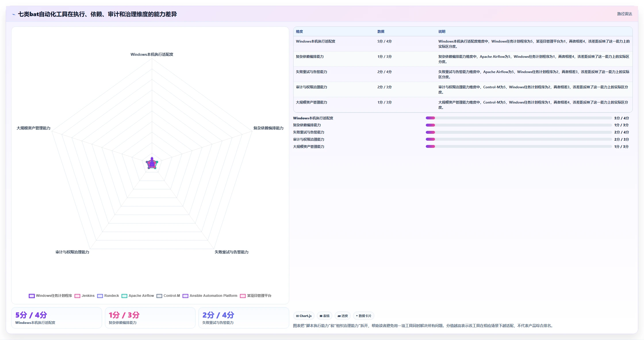Click 2分 / 4分 value in table
This screenshot has height=340, width=644.
384,72
